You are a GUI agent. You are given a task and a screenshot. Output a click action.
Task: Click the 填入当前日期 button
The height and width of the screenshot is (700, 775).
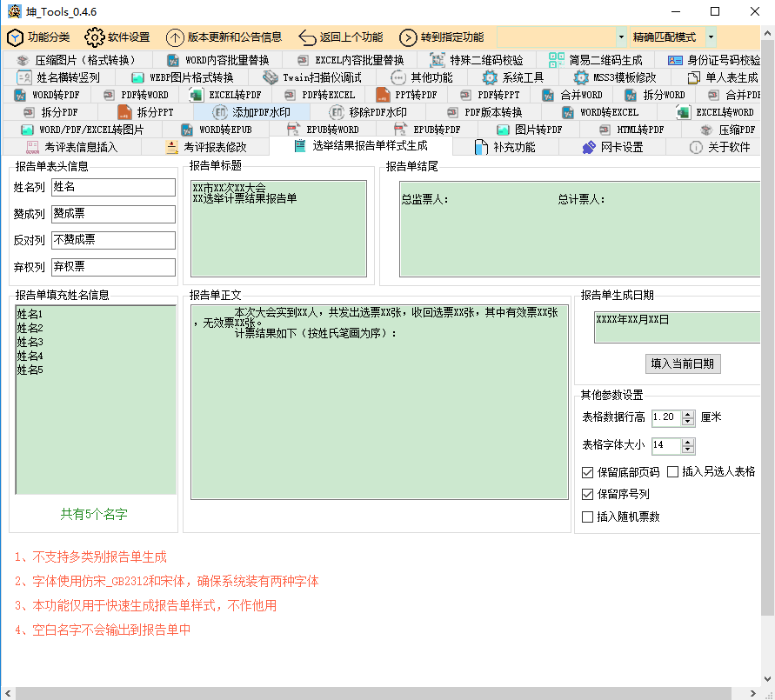tap(684, 363)
